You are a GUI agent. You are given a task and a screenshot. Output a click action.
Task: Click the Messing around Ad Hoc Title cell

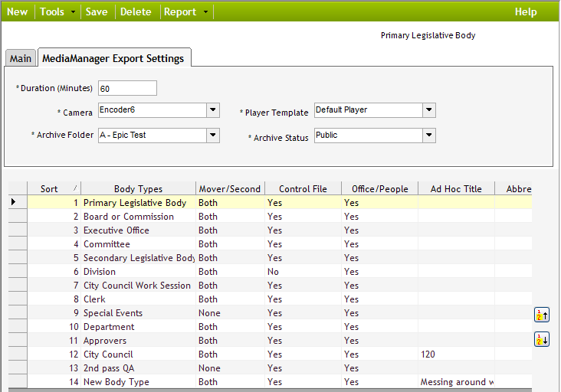pyautogui.click(x=456, y=381)
